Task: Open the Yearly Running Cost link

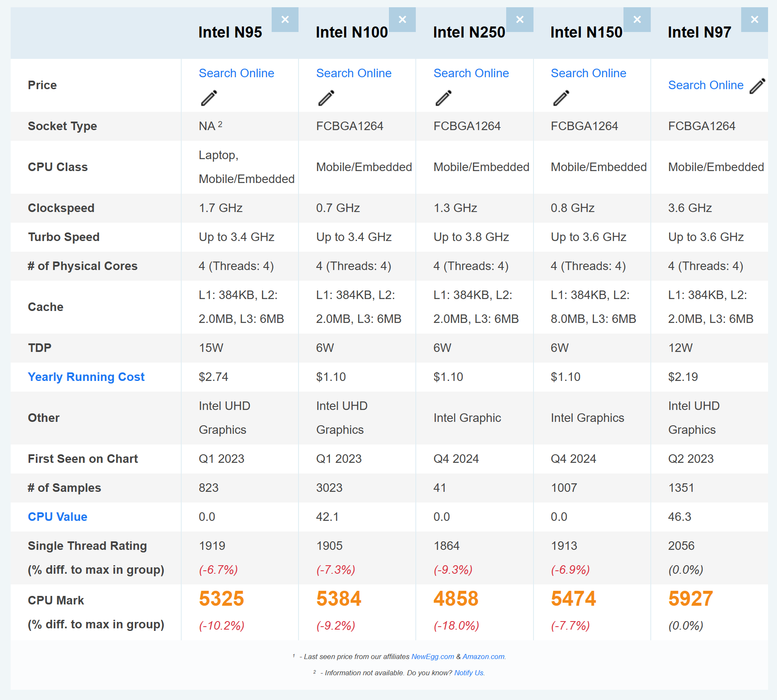Action: click(86, 377)
